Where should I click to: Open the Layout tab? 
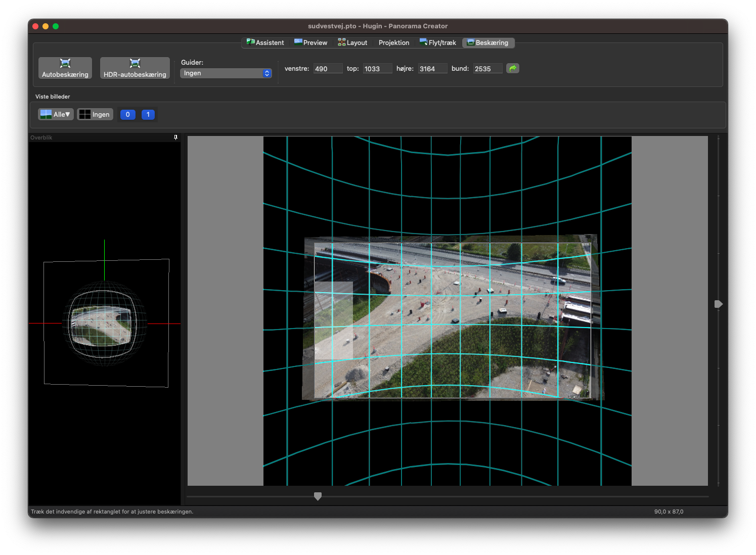[x=352, y=43]
